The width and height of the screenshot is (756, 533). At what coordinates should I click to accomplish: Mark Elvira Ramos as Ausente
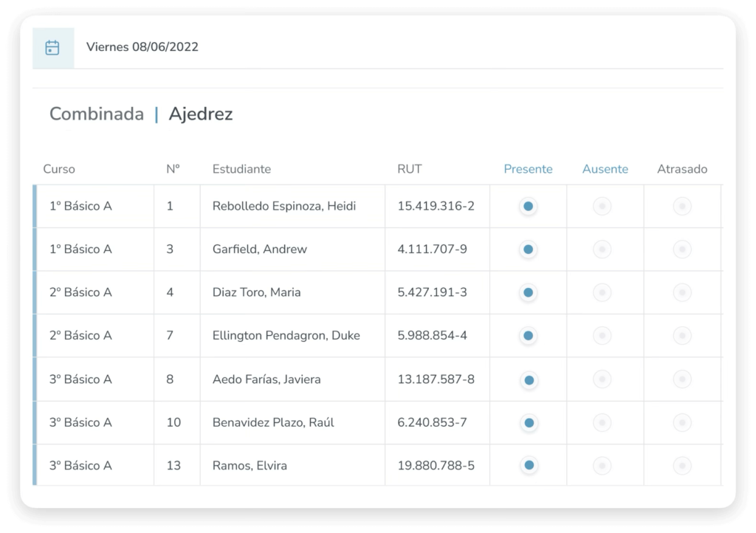(x=602, y=466)
